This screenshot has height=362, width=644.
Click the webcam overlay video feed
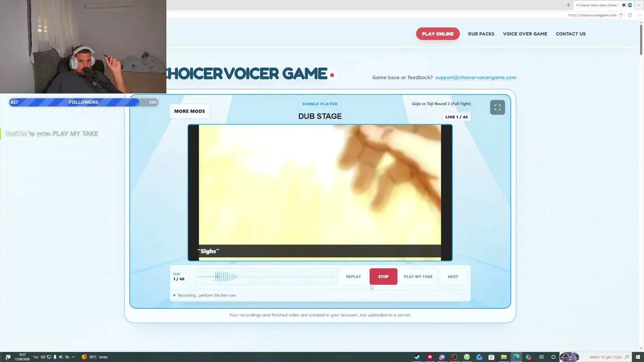(x=83, y=47)
